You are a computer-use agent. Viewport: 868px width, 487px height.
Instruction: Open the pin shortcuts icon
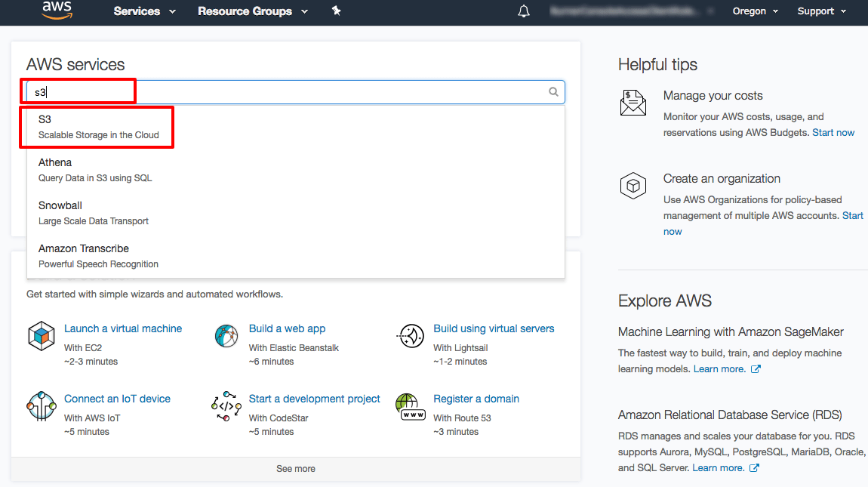pos(336,11)
